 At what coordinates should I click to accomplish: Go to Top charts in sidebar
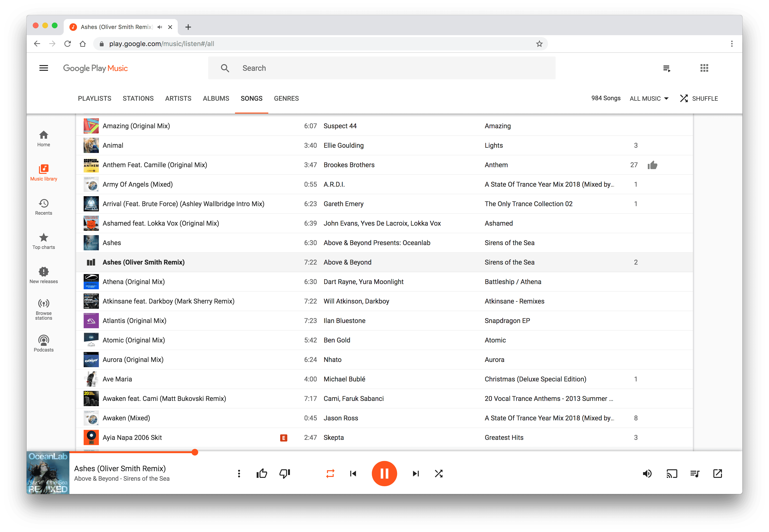(x=43, y=241)
